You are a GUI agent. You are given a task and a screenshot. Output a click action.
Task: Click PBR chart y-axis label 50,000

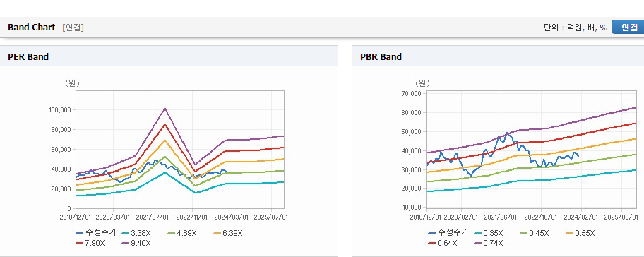[412, 132]
